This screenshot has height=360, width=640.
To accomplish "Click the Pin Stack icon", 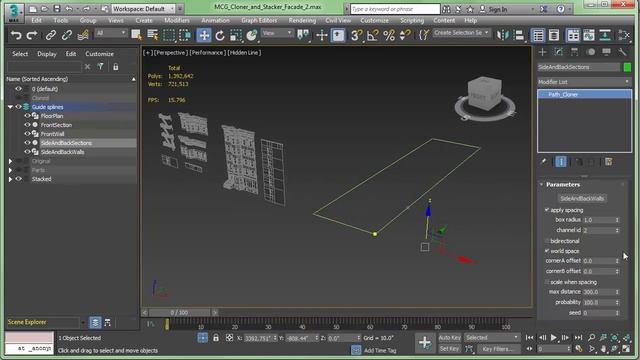I will [543, 162].
